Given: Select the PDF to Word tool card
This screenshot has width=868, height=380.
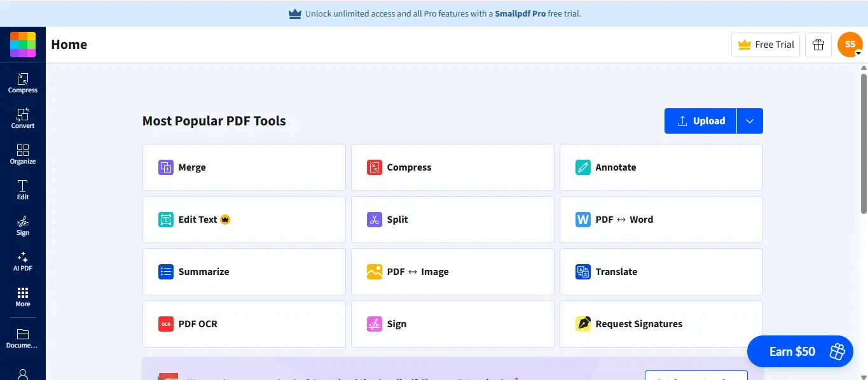Looking at the screenshot, I should click(x=661, y=220).
